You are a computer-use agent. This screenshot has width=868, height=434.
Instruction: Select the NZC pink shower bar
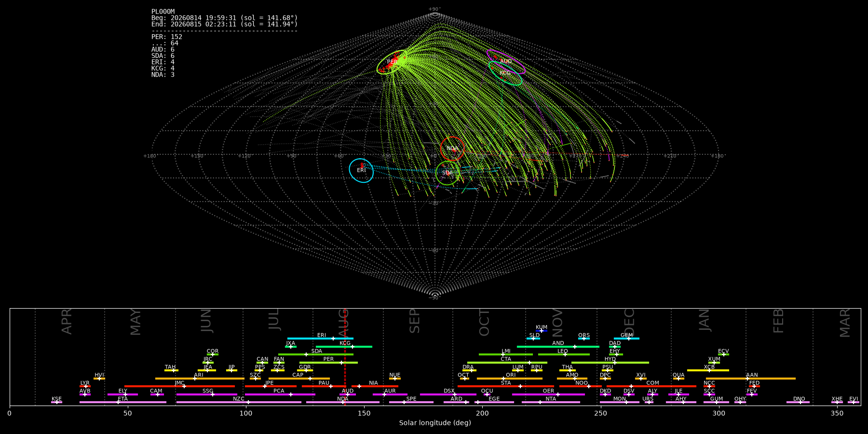coord(239,402)
